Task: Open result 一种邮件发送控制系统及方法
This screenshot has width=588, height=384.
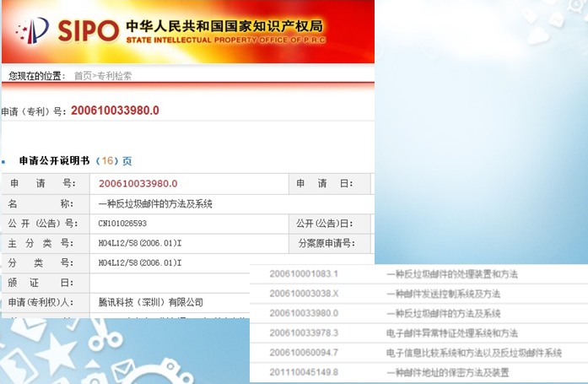Action: 442,295
